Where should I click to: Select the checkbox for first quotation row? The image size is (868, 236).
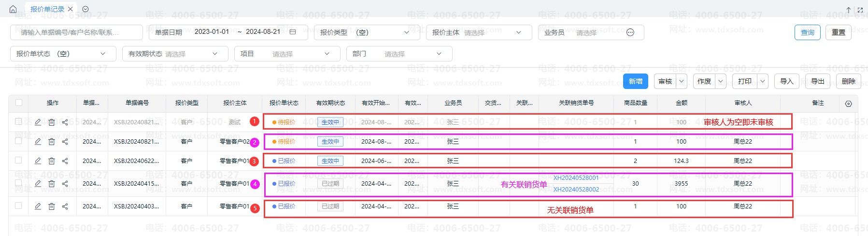point(18,121)
